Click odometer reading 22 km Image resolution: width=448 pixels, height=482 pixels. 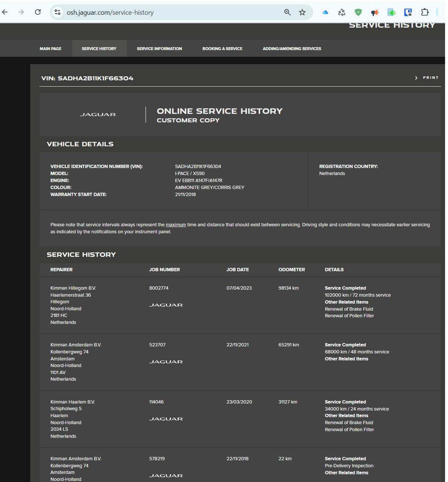pos(285,459)
